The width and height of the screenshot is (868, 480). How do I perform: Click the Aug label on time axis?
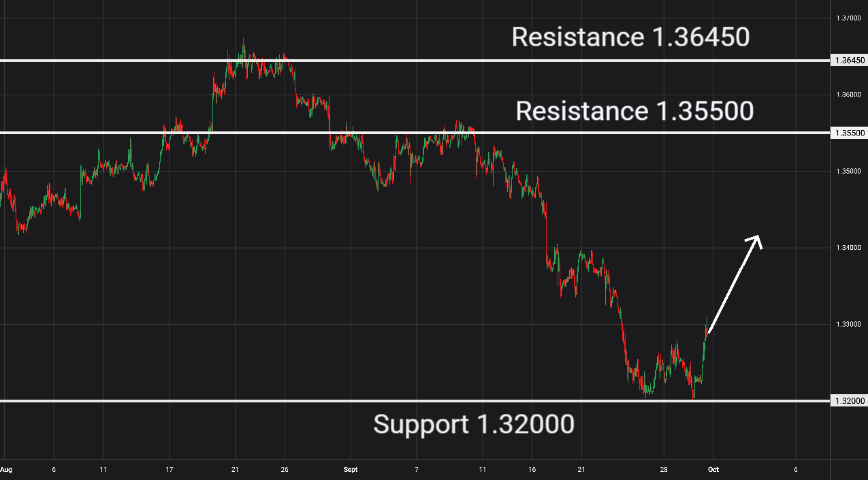point(6,470)
